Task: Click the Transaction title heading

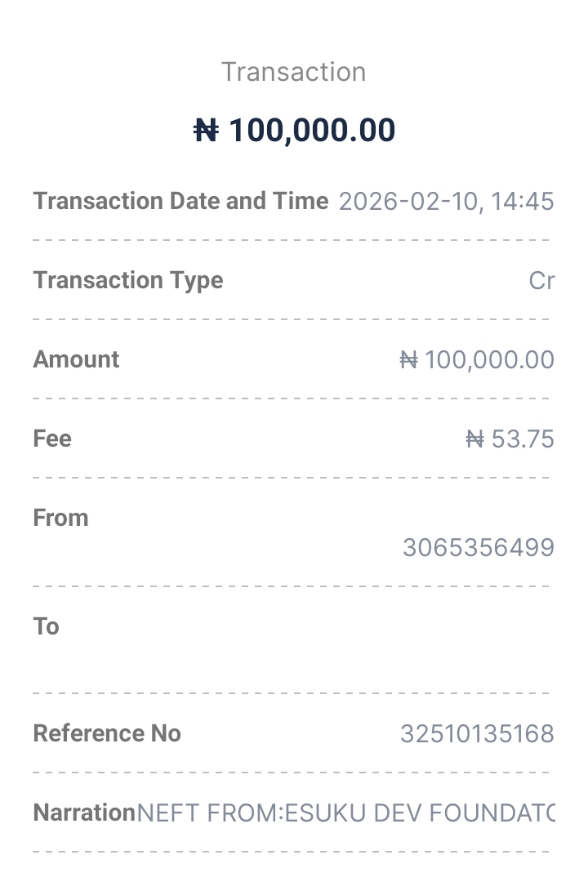Action: pos(294,72)
